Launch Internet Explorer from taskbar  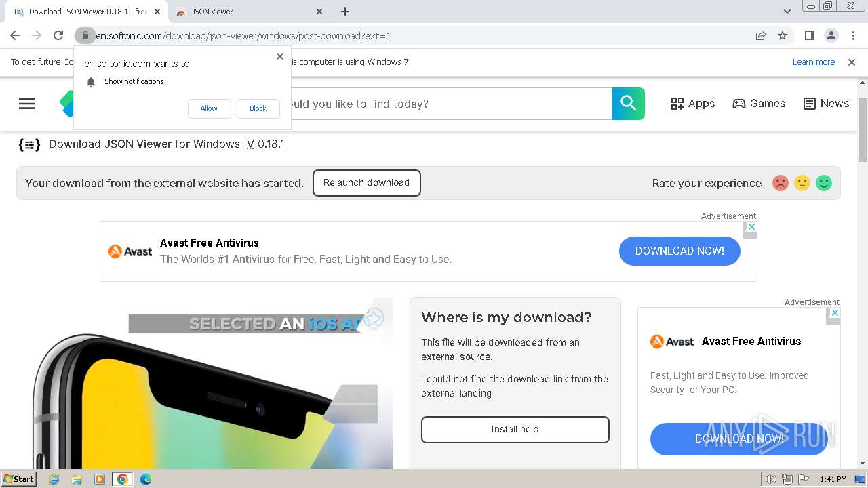point(54,479)
